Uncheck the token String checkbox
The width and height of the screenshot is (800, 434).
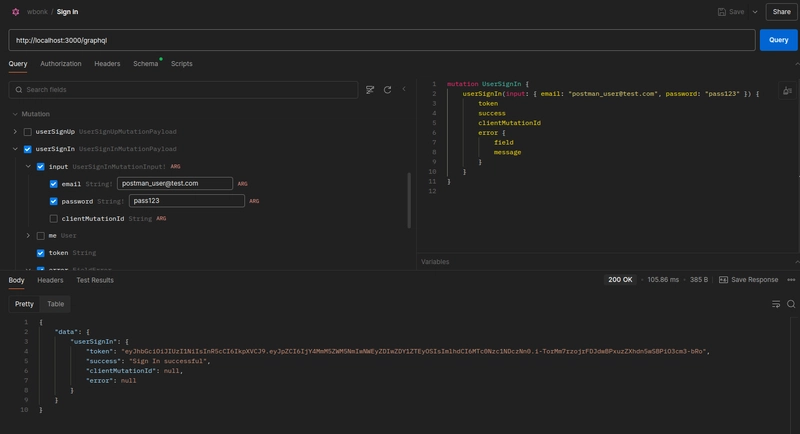[x=40, y=253]
